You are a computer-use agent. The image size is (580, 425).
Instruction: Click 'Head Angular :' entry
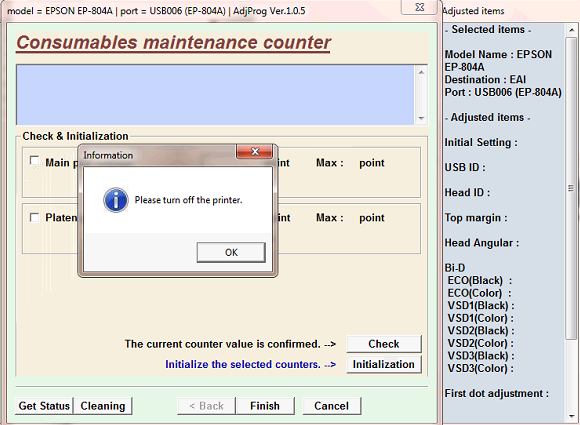click(482, 243)
